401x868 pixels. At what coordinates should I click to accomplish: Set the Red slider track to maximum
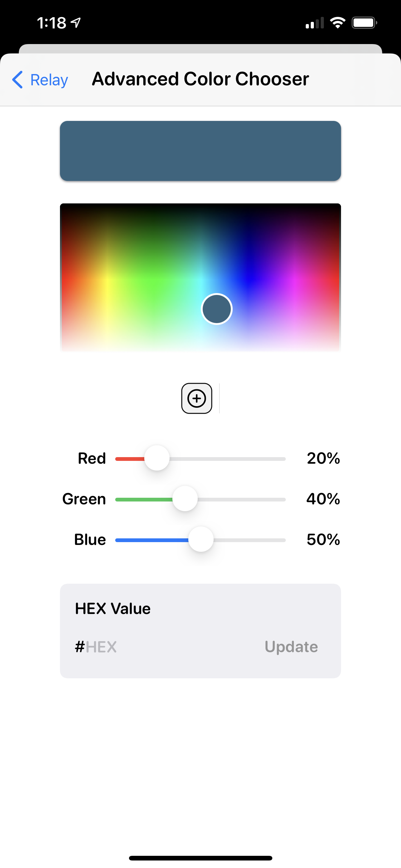coord(285,459)
